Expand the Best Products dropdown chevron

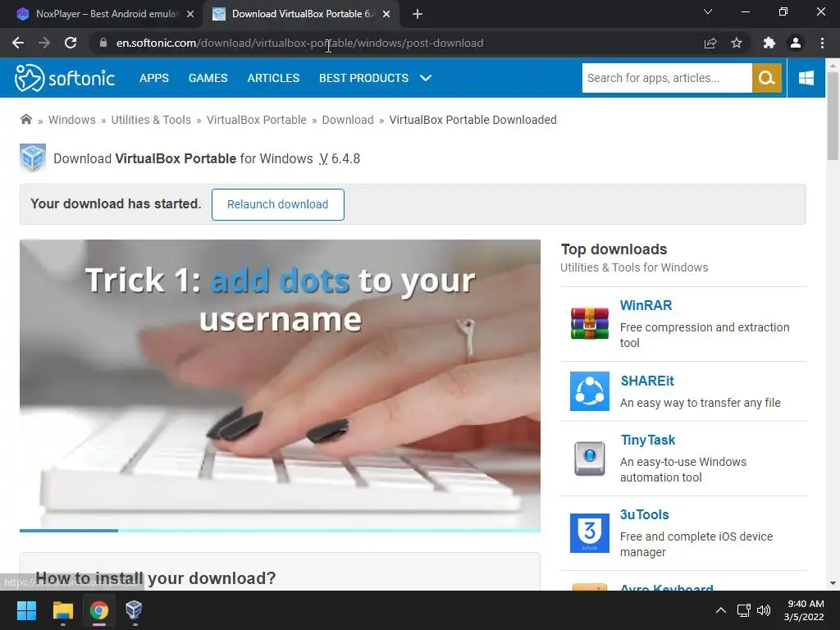(426, 78)
